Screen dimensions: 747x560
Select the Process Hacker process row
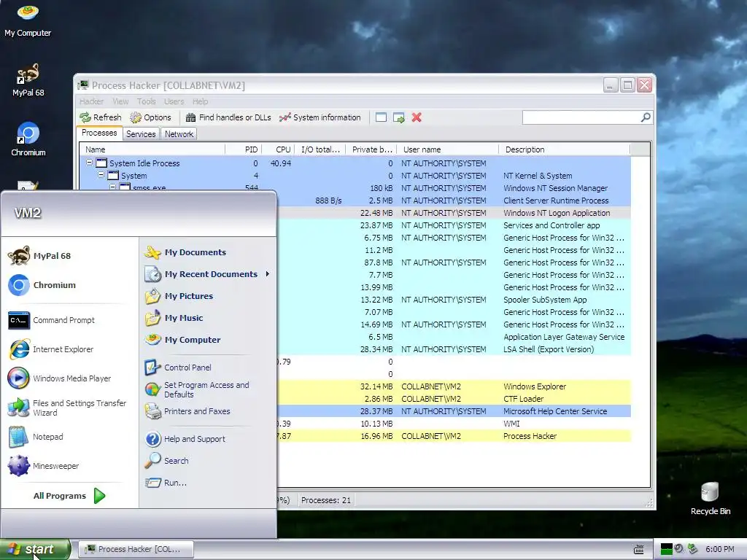pyautogui.click(x=454, y=436)
